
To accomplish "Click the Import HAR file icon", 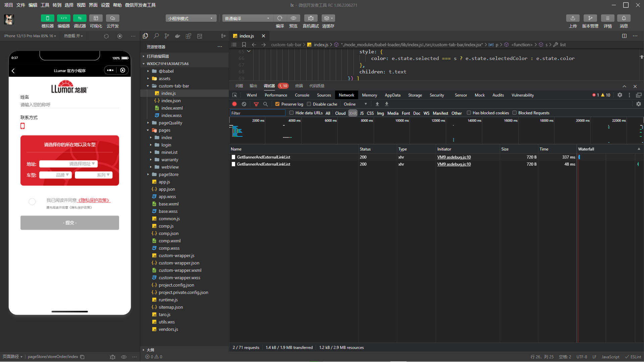I will [x=386, y=104].
